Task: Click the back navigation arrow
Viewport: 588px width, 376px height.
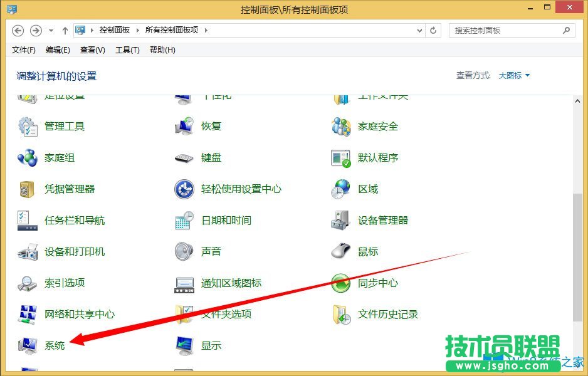Action: tap(18, 29)
